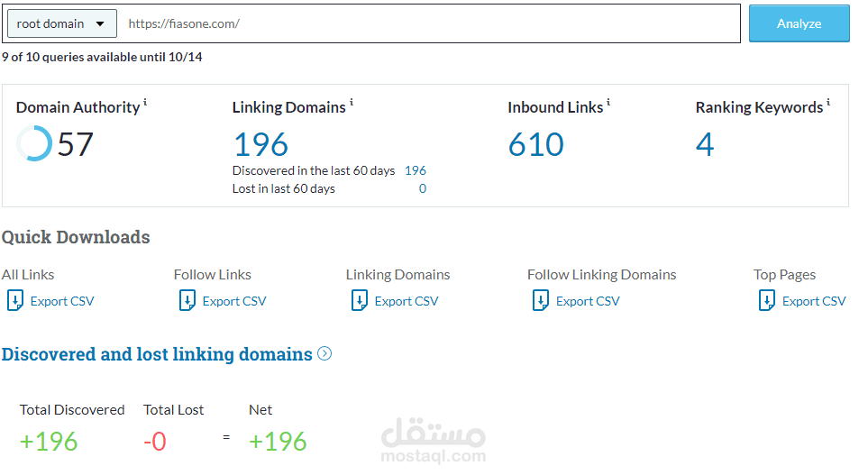Click the All Links CSV download icon
868x475 pixels.
click(x=15, y=301)
